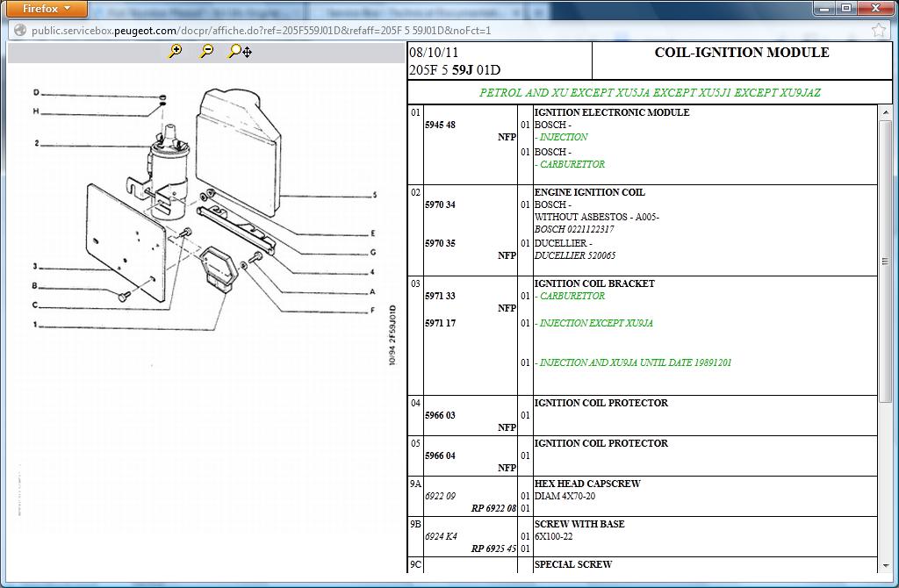Click callout letter D on the diagram

coord(36,92)
